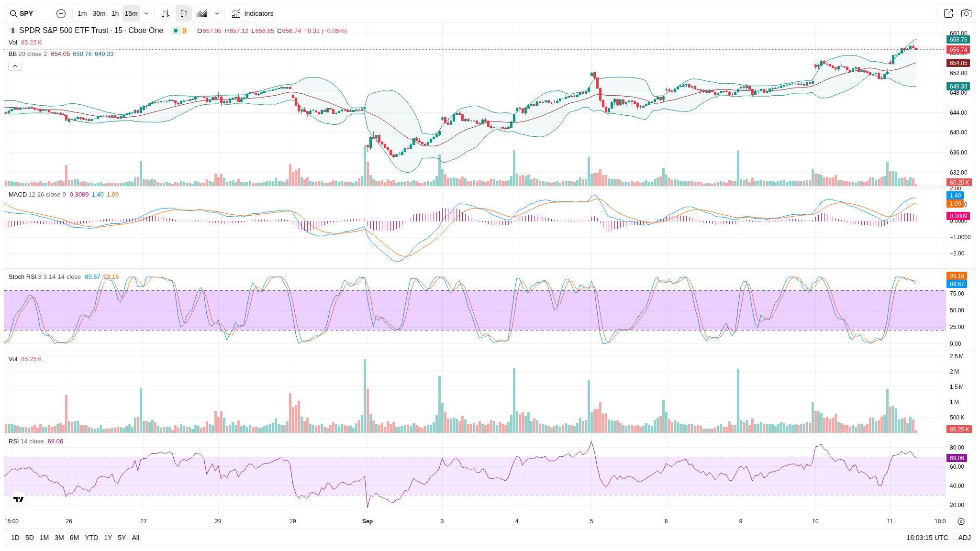
Task: Set date range to 5D
Action: pyautogui.click(x=30, y=538)
